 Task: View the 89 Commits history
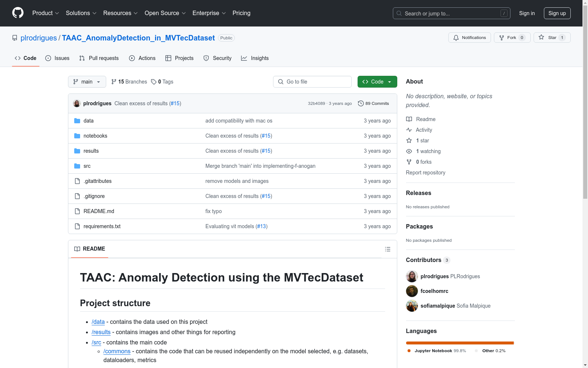tap(373, 103)
